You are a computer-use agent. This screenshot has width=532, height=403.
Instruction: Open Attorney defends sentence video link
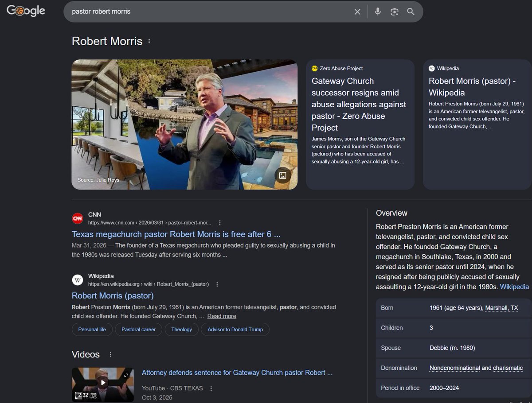pos(237,372)
